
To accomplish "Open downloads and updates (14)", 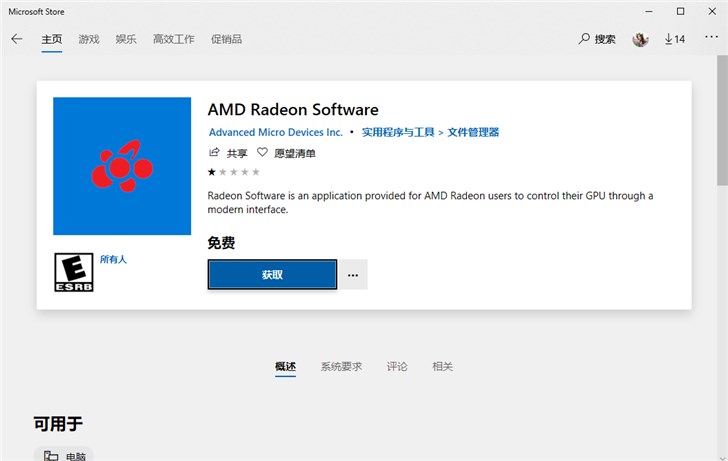I will (674, 39).
